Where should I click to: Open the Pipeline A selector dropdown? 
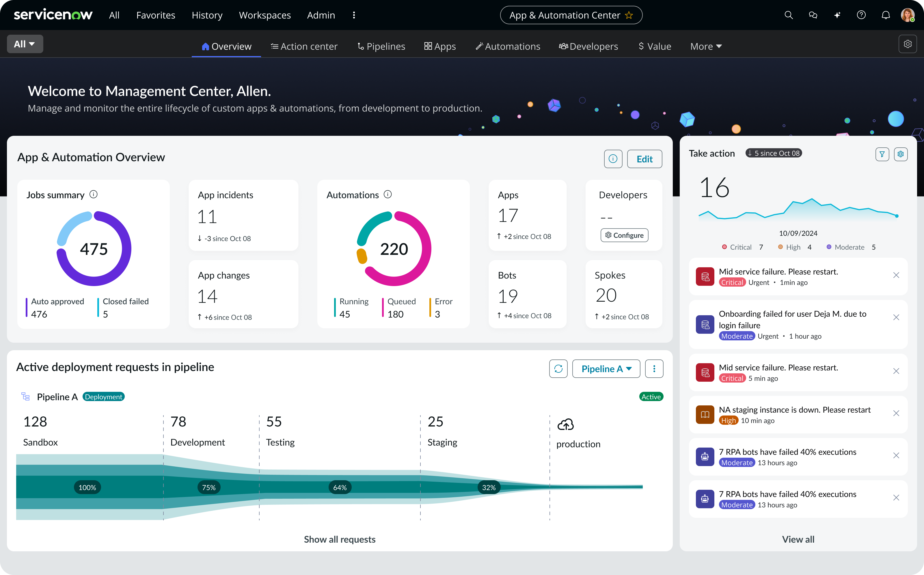(x=606, y=368)
